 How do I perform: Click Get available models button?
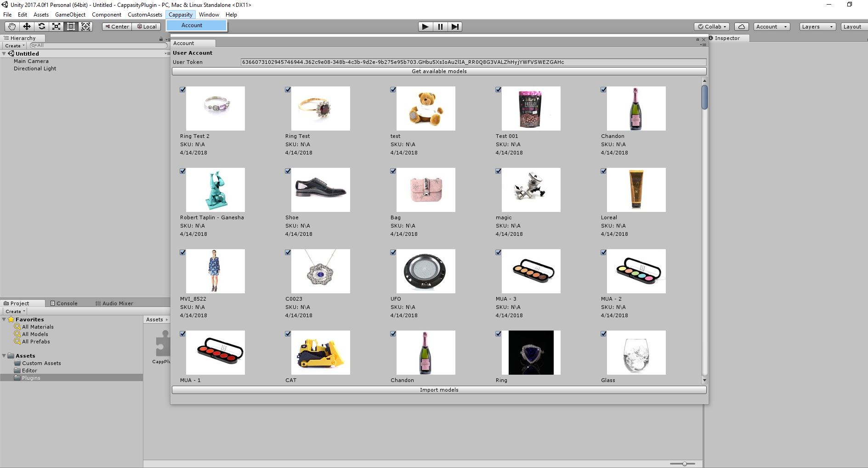439,71
